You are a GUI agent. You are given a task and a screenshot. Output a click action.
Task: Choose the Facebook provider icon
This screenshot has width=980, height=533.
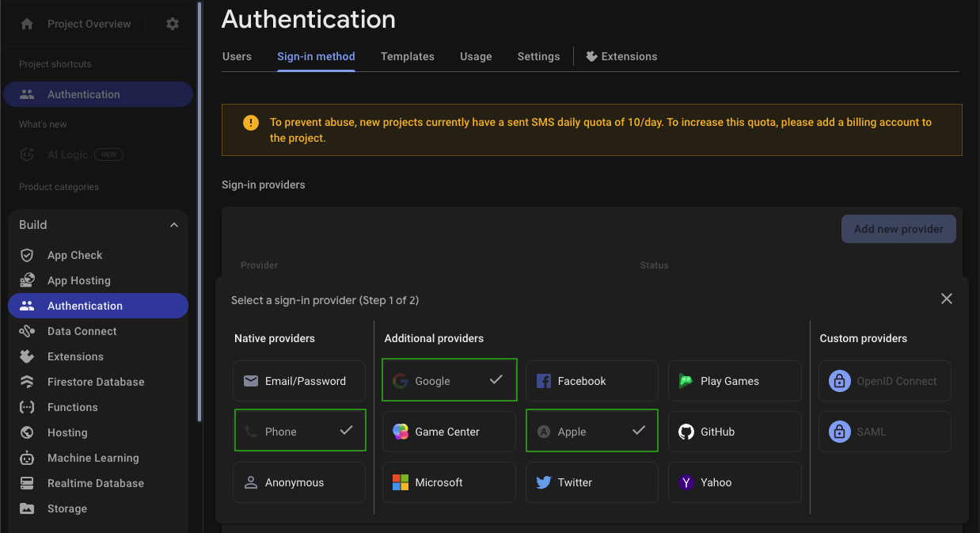tap(544, 381)
